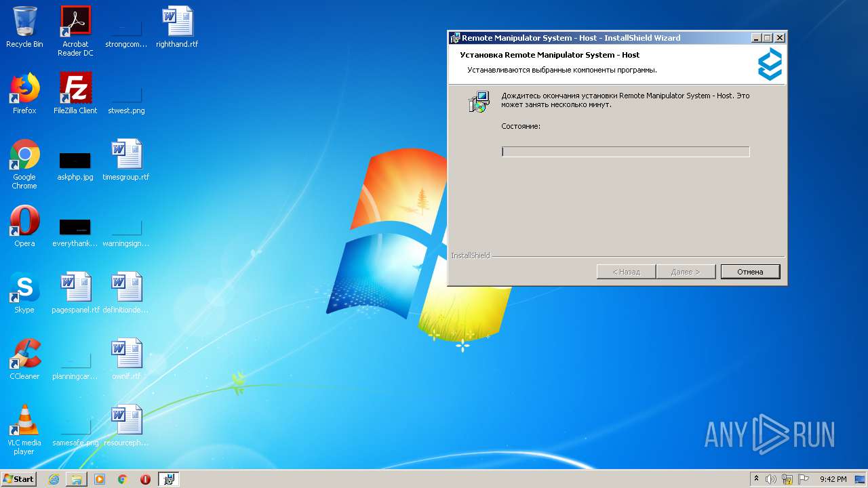Viewport: 868px width, 488px height.
Task: Open the media player taskbar icon
Action: click(x=100, y=479)
